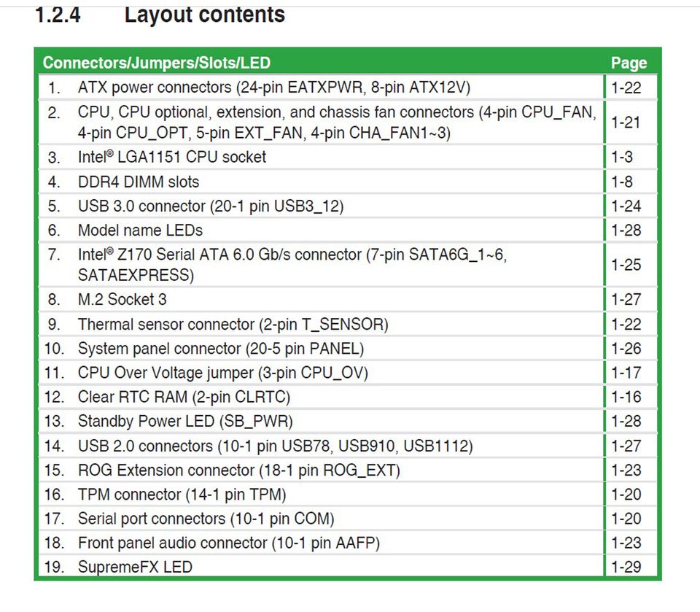Click page 1-23 beside ROG Extension connector
Screen dimensions: 700x612
[x=626, y=470]
